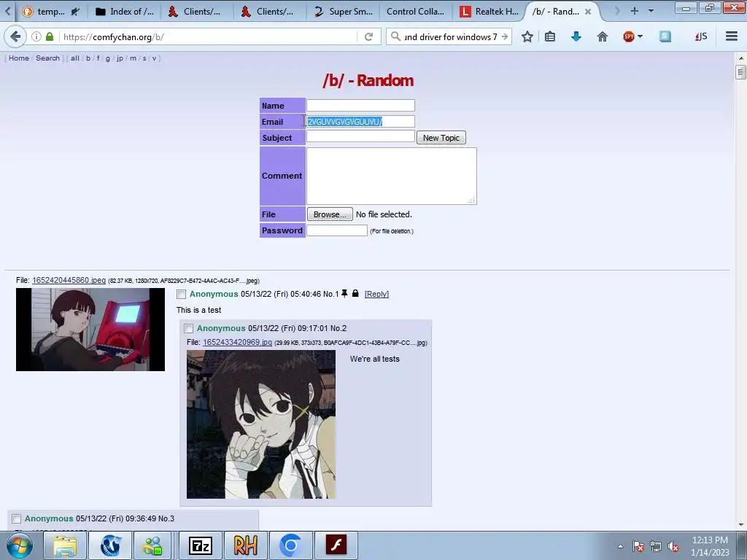The height and width of the screenshot is (560, 747).
Task: Check the checkbox for post No.2
Action: (189, 329)
